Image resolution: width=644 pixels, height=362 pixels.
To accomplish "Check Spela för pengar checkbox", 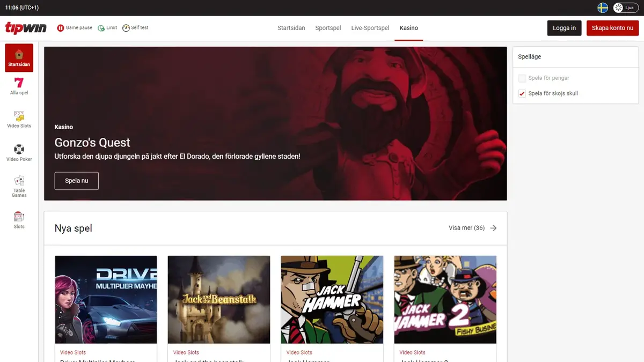I will click(522, 78).
